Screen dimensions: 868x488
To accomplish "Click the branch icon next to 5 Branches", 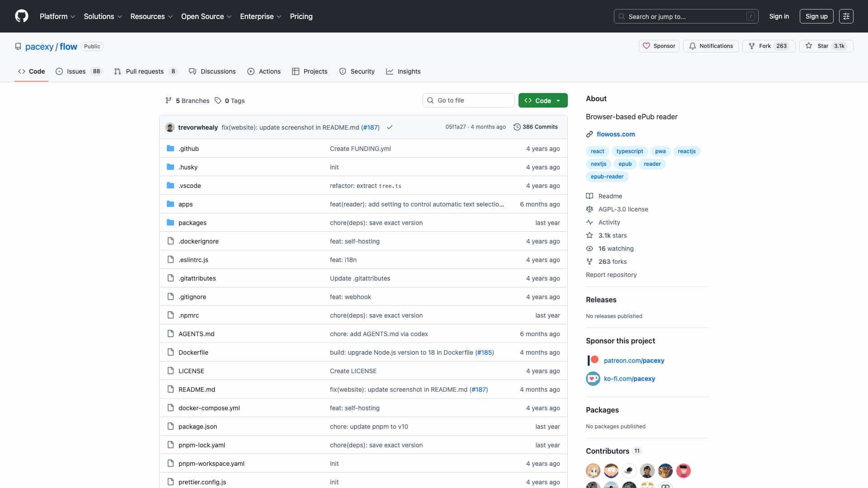I will point(169,100).
